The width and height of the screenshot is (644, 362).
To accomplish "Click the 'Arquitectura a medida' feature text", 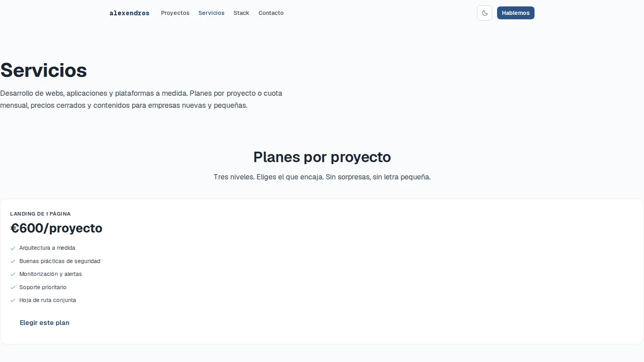I will coord(47,248).
